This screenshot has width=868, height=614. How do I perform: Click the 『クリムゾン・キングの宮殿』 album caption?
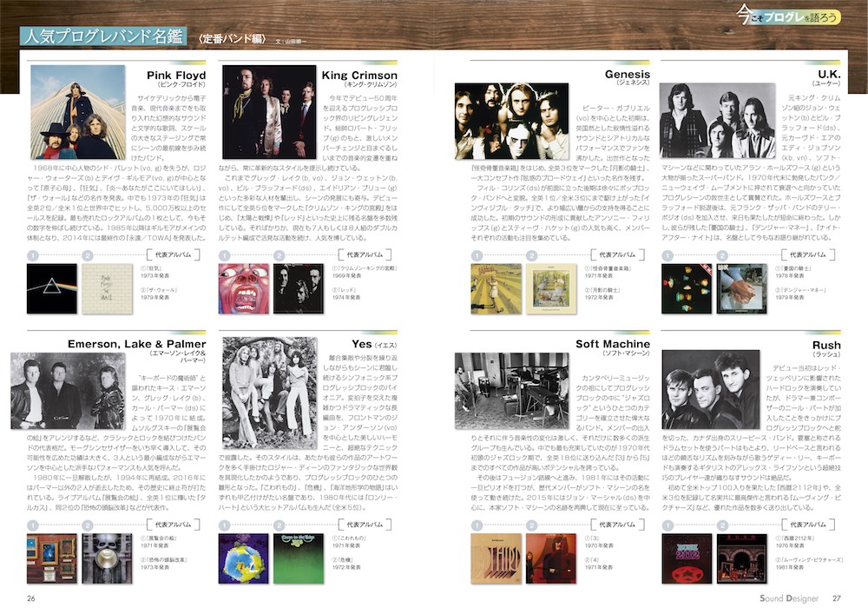[x=365, y=272]
